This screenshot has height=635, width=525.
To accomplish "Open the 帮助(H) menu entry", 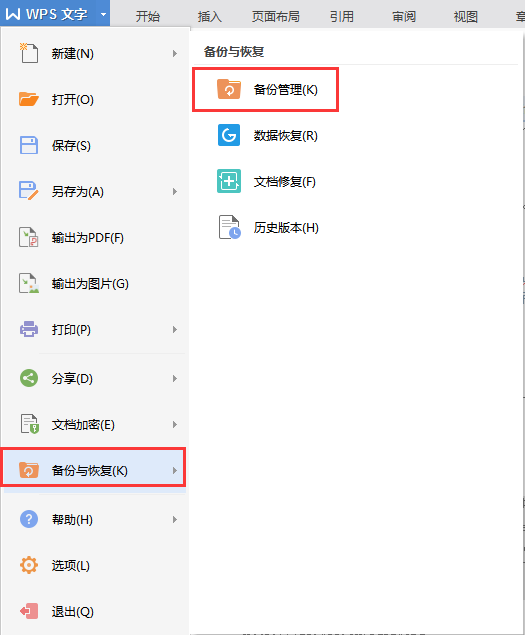I will pos(94,519).
